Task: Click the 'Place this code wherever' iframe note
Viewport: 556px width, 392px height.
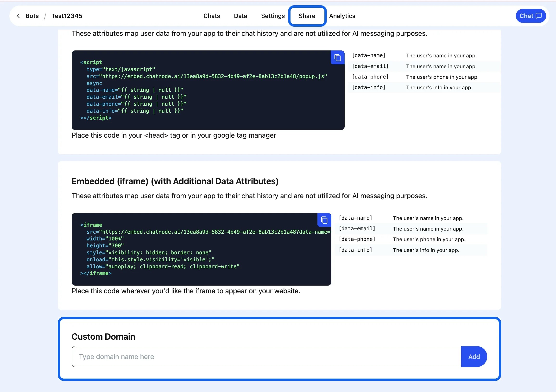Action: point(186,291)
